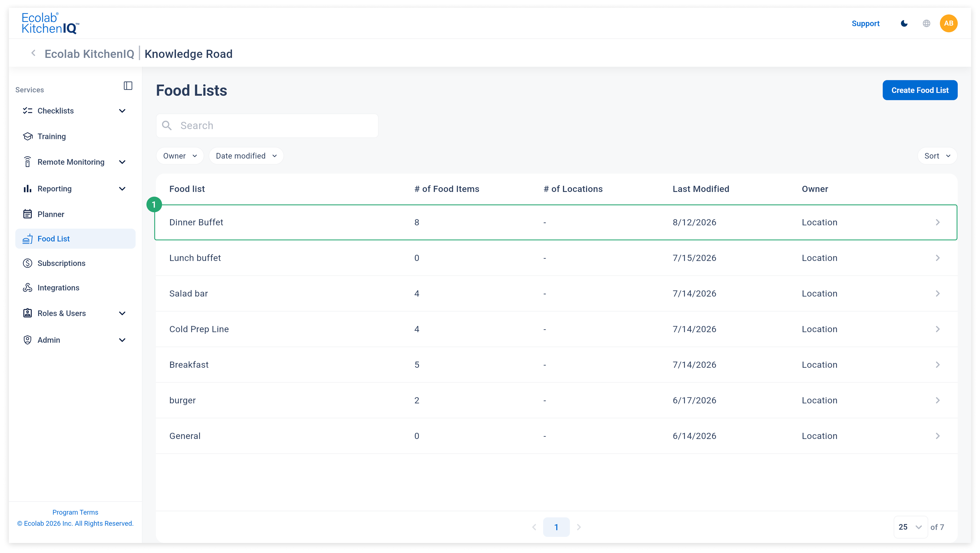
Task: Click the Admin shield icon
Action: [x=27, y=340]
